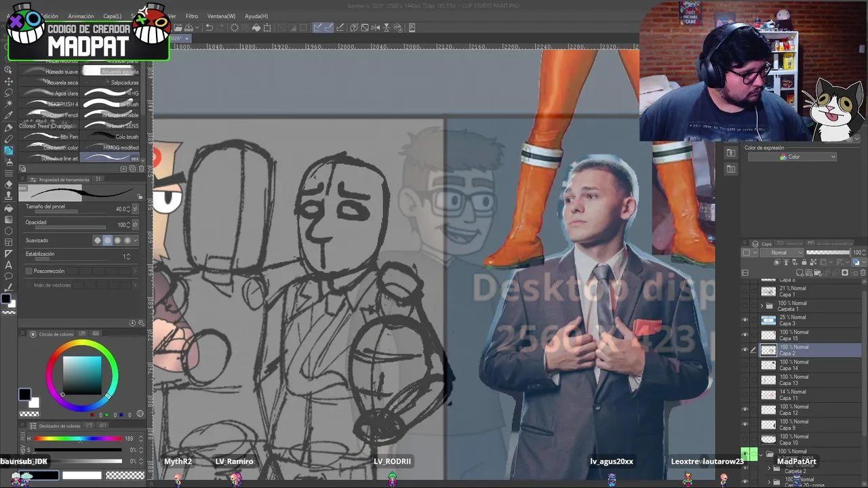Viewport: 868px width, 488px height.
Task: Enable the Poscorrección checkbox
Action: click(28, 270)
